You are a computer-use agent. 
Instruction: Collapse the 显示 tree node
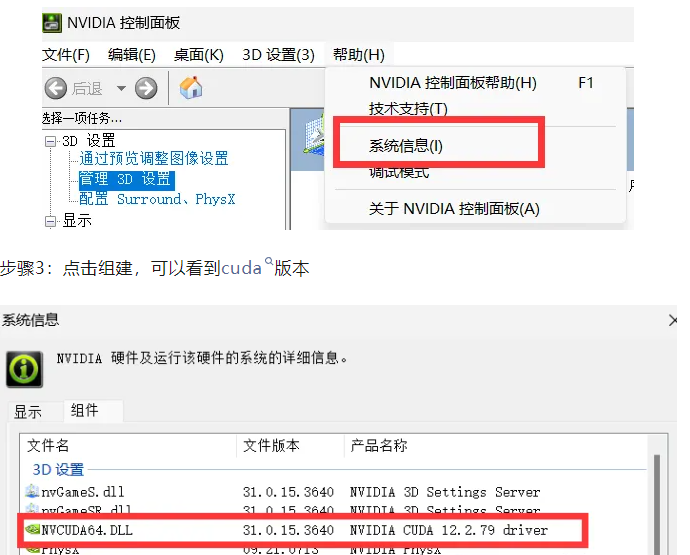pos(51,221)
